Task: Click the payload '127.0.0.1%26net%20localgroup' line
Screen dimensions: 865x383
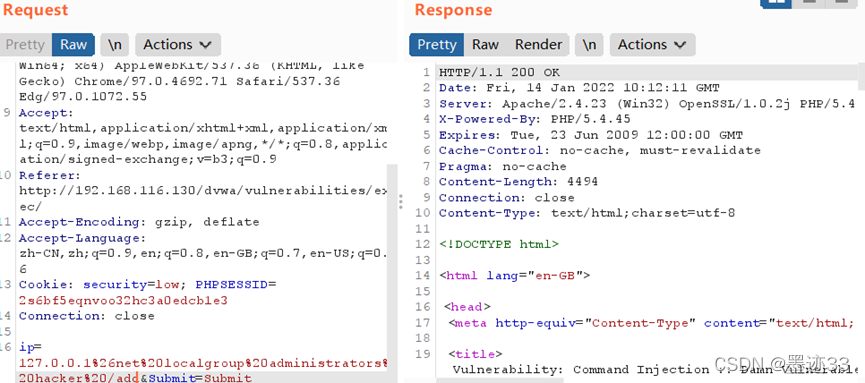Action: [x=202, y=364]
